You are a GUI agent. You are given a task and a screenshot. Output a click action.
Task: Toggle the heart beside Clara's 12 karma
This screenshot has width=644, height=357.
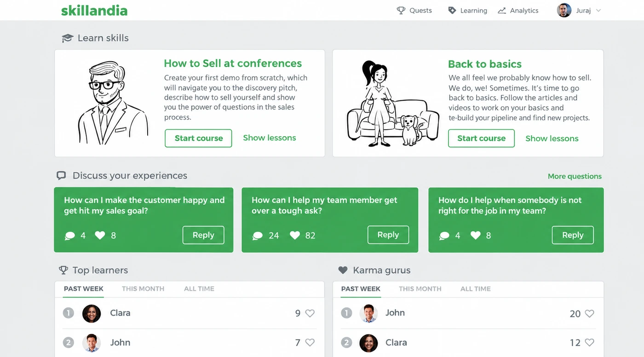click(589, 342)
